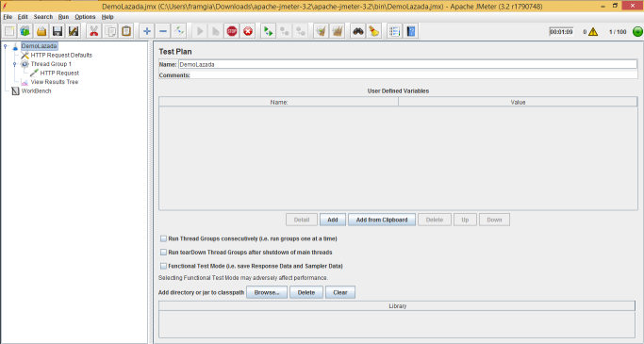Click the Up button

coord(465,220)
